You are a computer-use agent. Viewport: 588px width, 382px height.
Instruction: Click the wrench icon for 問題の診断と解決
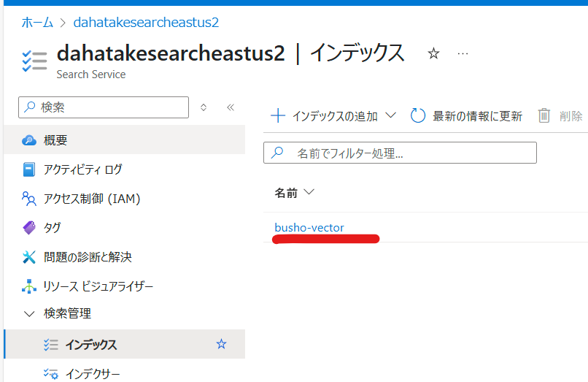point(29,257)
